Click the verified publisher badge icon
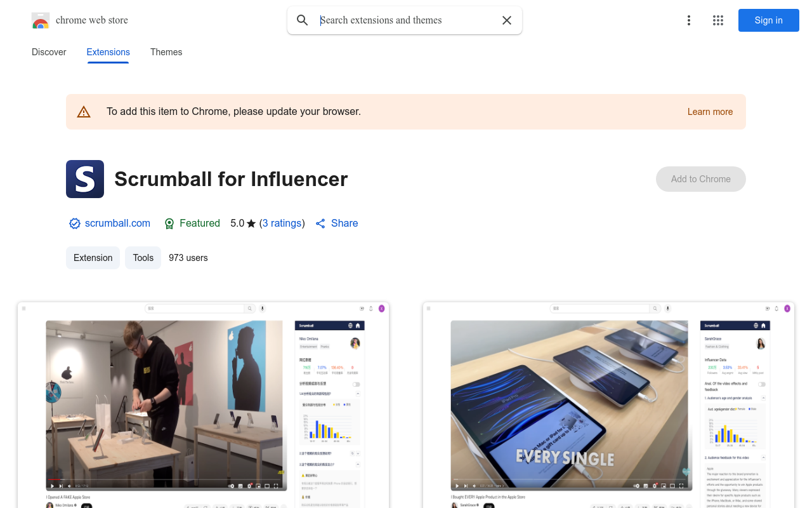Image resolution: width=812 pixels, height=508 pixels. 75,224
